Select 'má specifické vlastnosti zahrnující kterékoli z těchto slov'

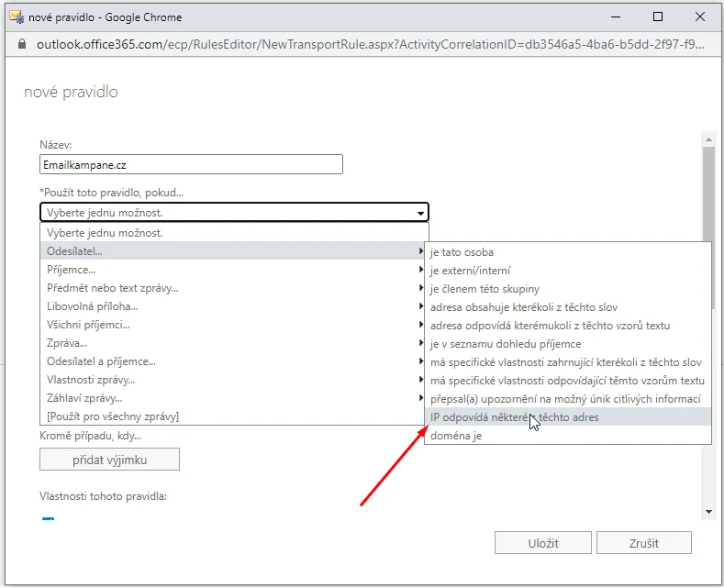pos(568,362)
